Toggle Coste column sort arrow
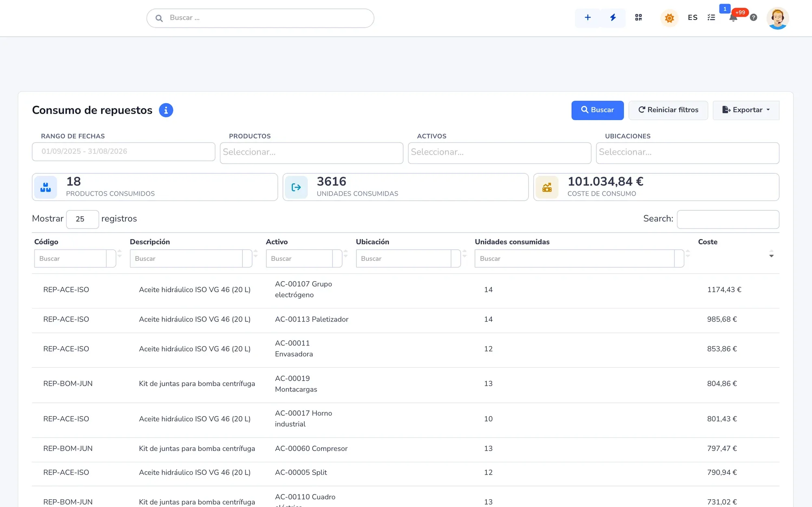Image resolution: width=812 pixels, height=507 pixels. (x=771, y=254)
